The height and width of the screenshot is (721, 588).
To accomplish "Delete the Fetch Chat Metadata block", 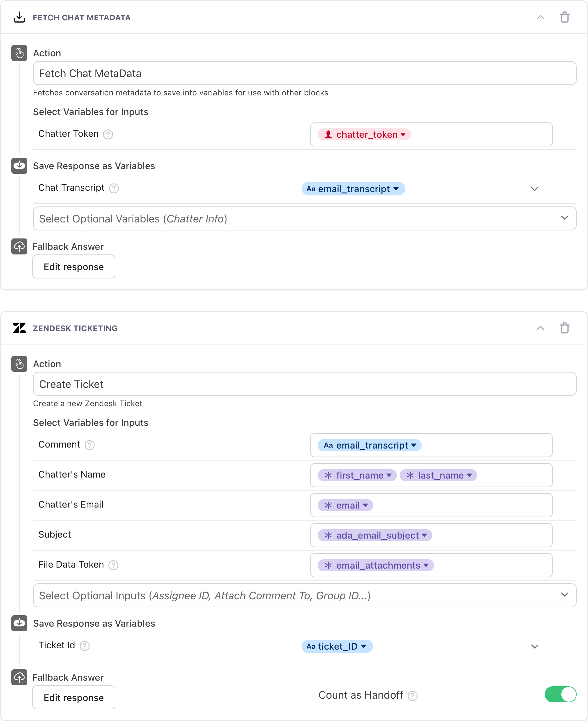I will [x=564, y=17].
